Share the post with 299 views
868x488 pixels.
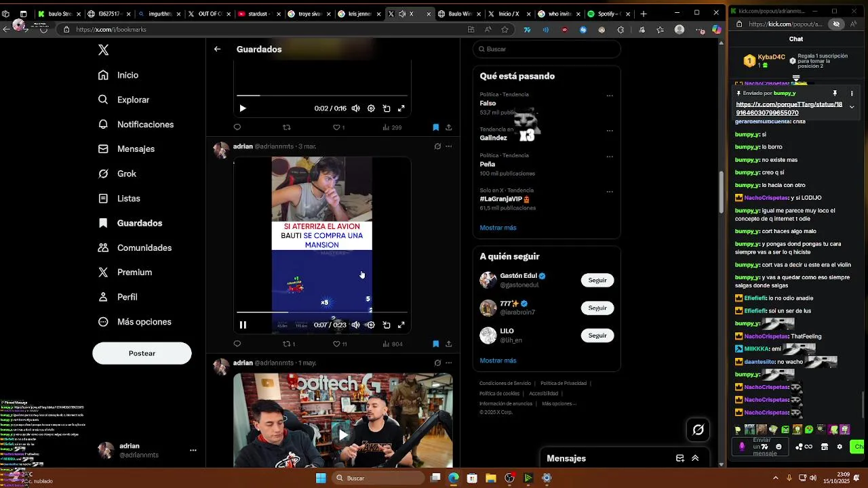point(448,127)
